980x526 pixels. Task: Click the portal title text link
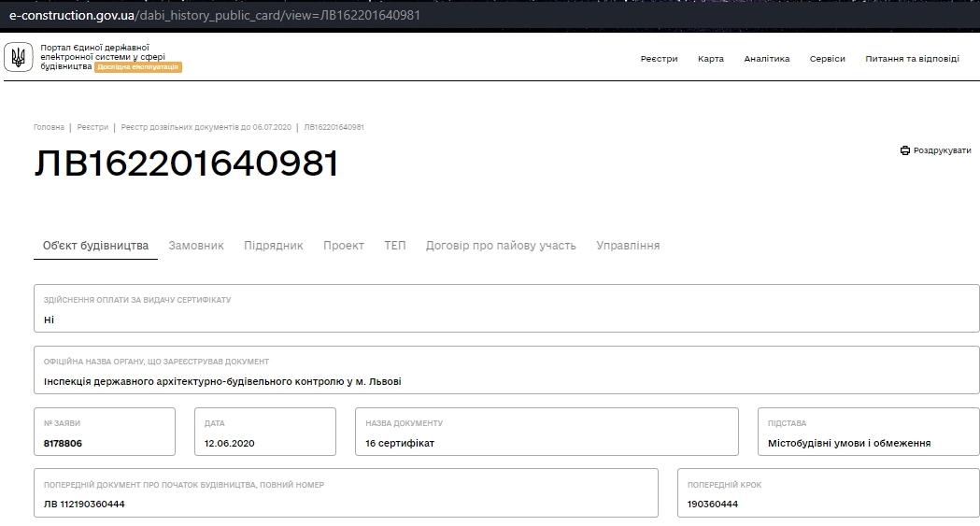point(103,57)
